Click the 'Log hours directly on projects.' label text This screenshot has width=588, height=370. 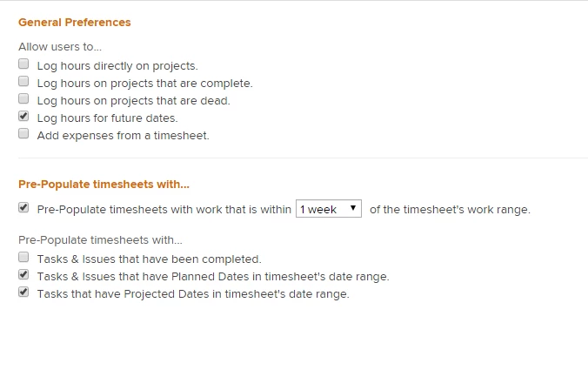(x=117, y=65)
